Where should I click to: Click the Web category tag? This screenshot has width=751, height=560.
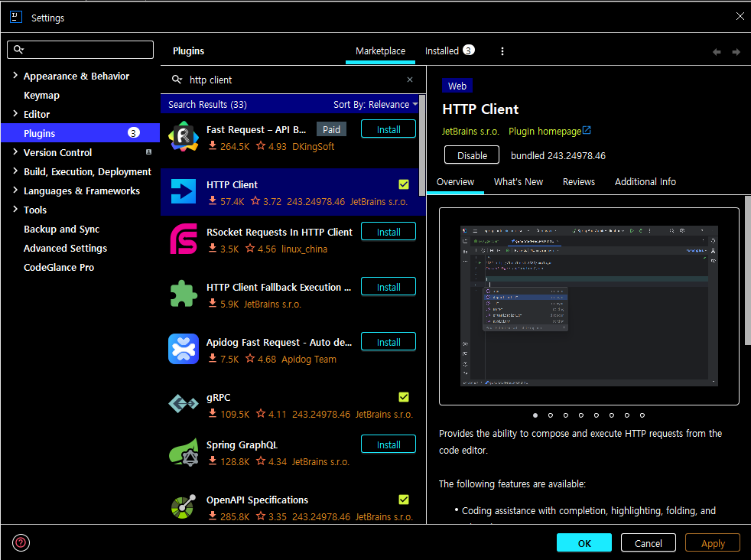click(457, 86)
